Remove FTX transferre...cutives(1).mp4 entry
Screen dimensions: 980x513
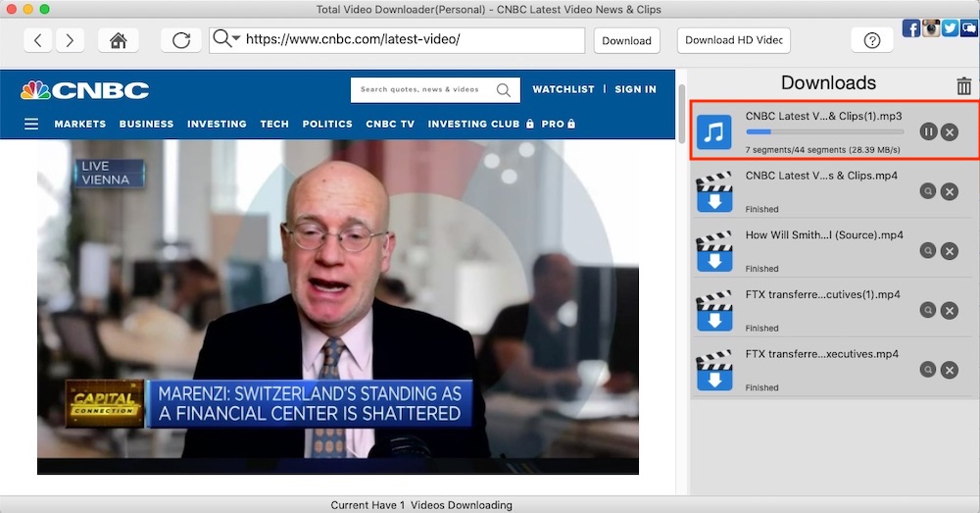point(950,310)
